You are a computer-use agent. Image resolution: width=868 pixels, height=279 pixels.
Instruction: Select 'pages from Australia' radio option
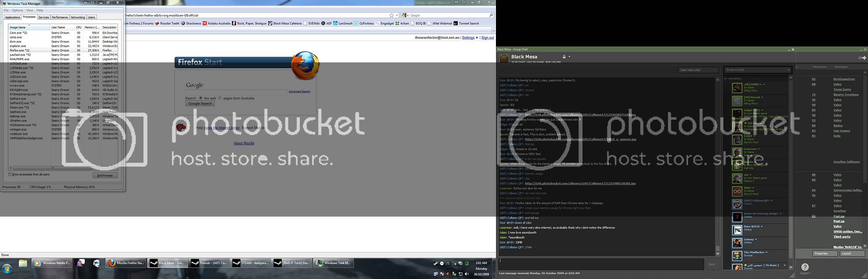pyautogui.click(x=220, y=98)
